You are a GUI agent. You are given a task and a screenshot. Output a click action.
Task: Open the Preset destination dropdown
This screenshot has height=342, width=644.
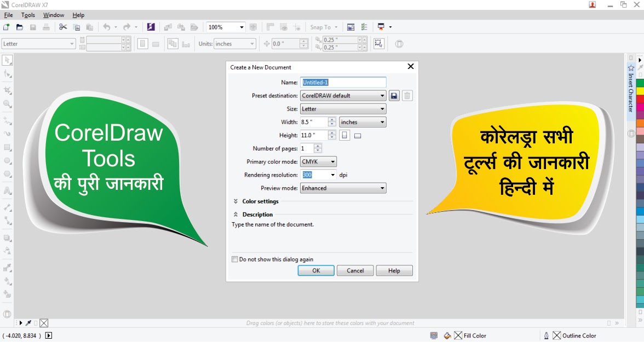pyautogui.click(x=343, y=96)
